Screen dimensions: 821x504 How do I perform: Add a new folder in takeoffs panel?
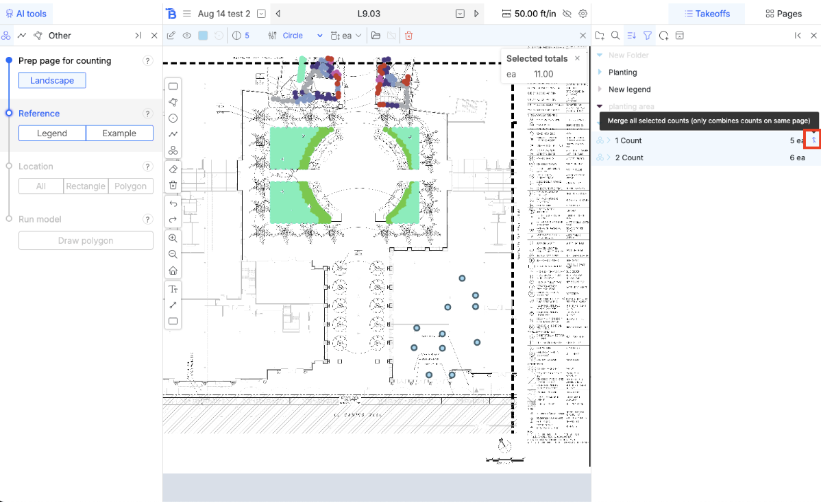point(600,36)
